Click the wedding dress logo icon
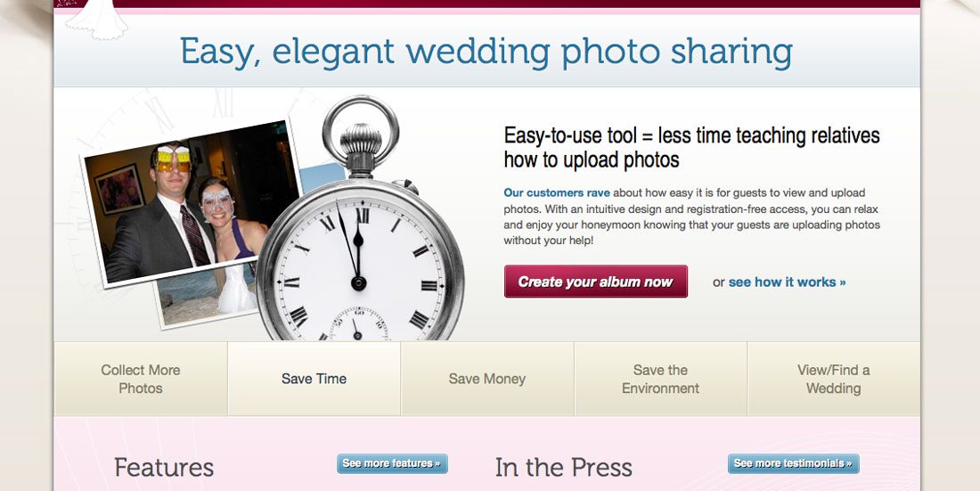980x491 pixels. (96, 20)
